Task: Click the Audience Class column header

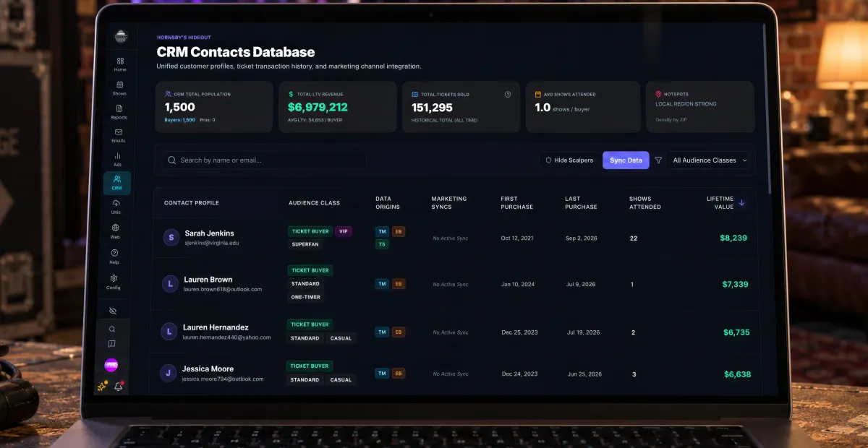Action: 314,203
